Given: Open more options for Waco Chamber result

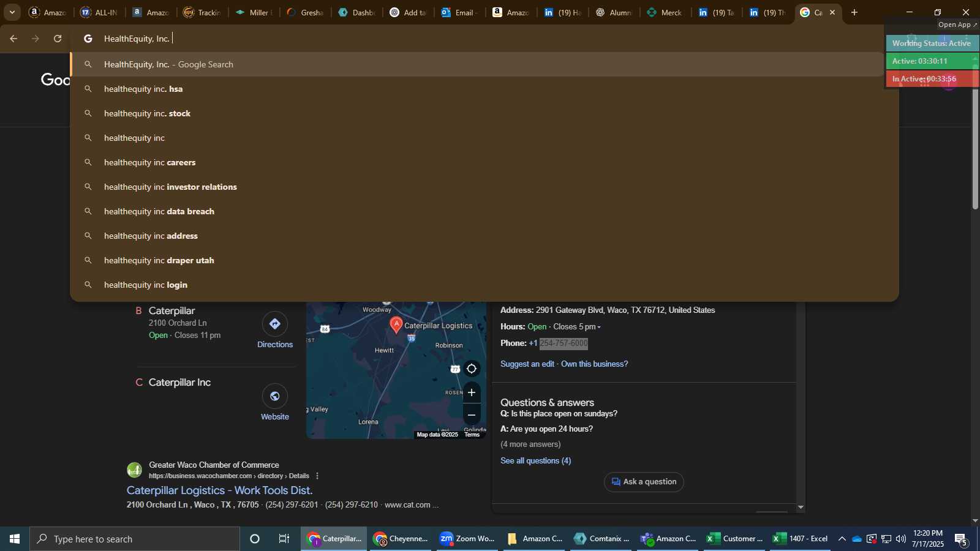Looking at the screenshot, I should 317,476.
